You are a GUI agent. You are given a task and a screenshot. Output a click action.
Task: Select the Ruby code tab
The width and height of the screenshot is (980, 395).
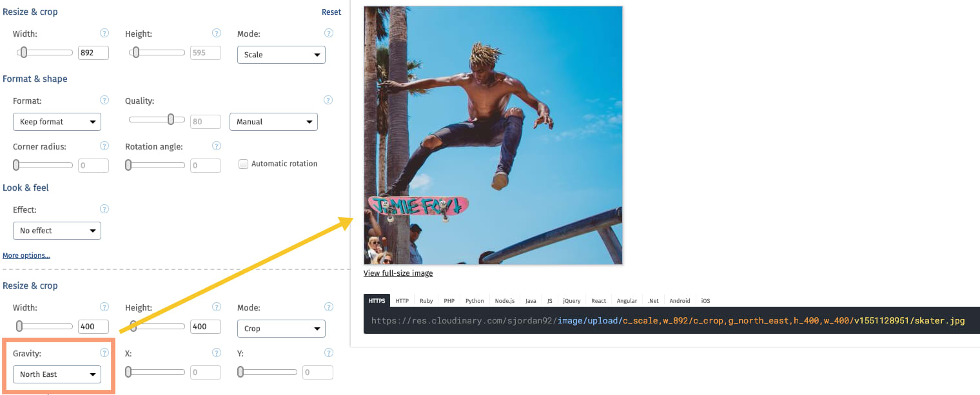coord(426,301)
